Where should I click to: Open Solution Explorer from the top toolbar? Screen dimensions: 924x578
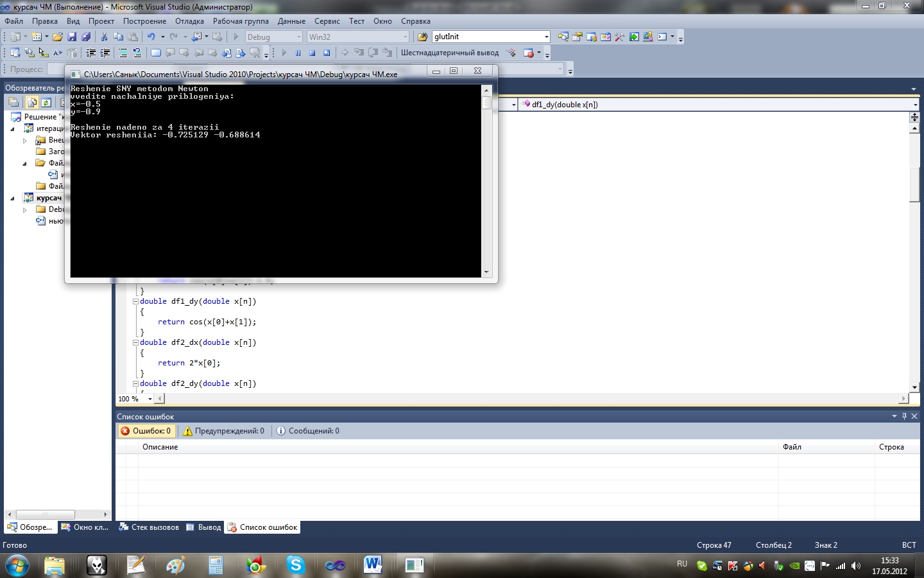pyautogui.click(x=563, y=37)
